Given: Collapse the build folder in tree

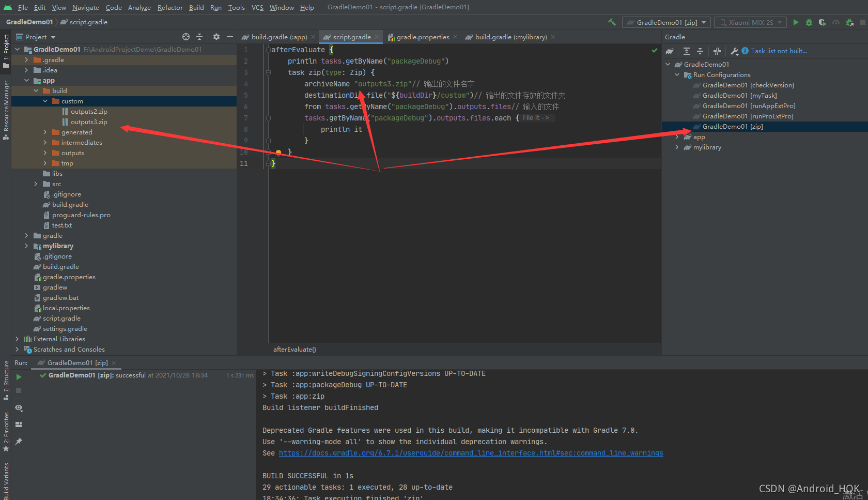Looking at the screenshot, I should point(36,91).
